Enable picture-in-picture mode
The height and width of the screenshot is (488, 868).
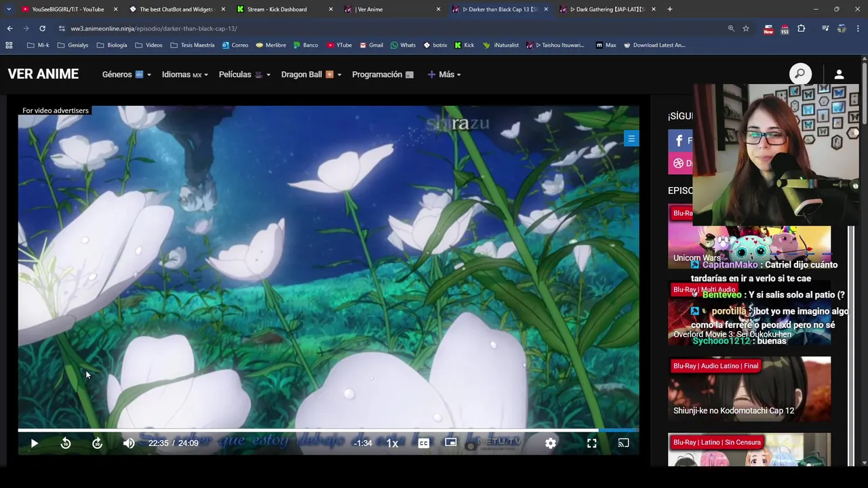451,443
